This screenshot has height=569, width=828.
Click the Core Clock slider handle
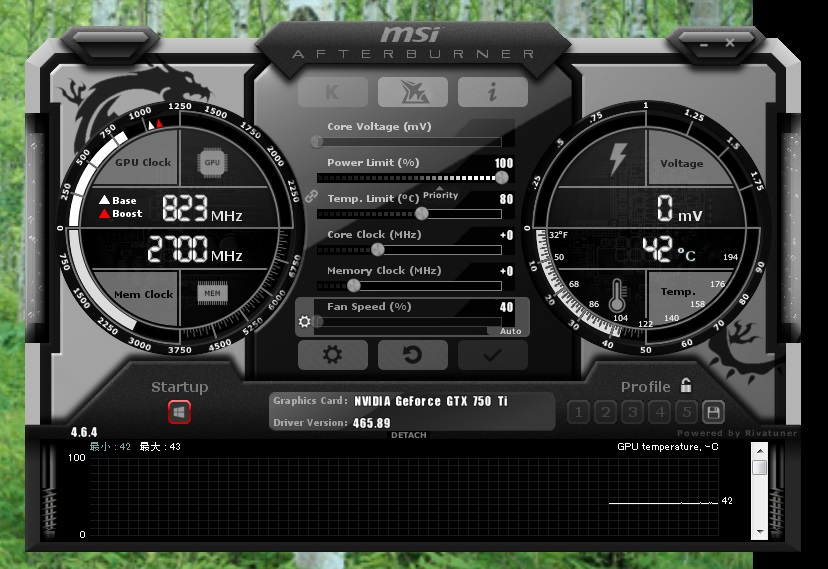[378, 249]
